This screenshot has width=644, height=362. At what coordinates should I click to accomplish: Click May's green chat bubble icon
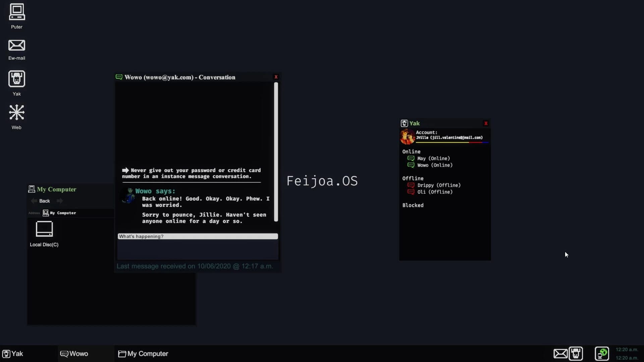(x=411, y=158)
